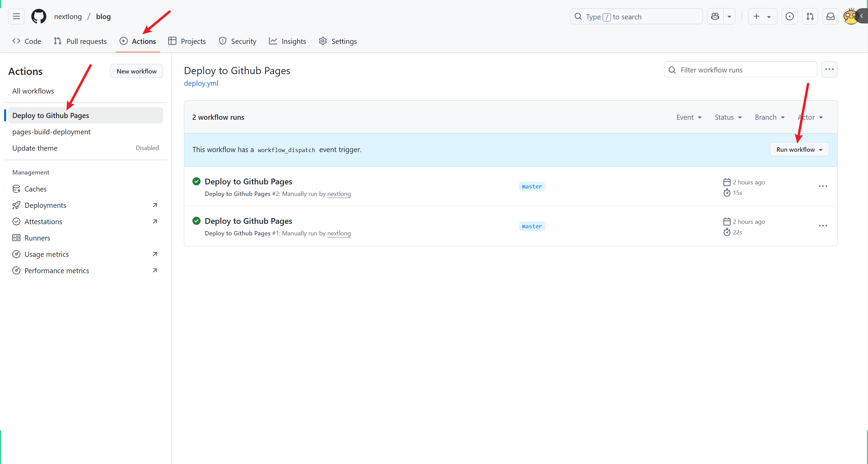Open workflow options ellipsis beside filter

(829, 69)
